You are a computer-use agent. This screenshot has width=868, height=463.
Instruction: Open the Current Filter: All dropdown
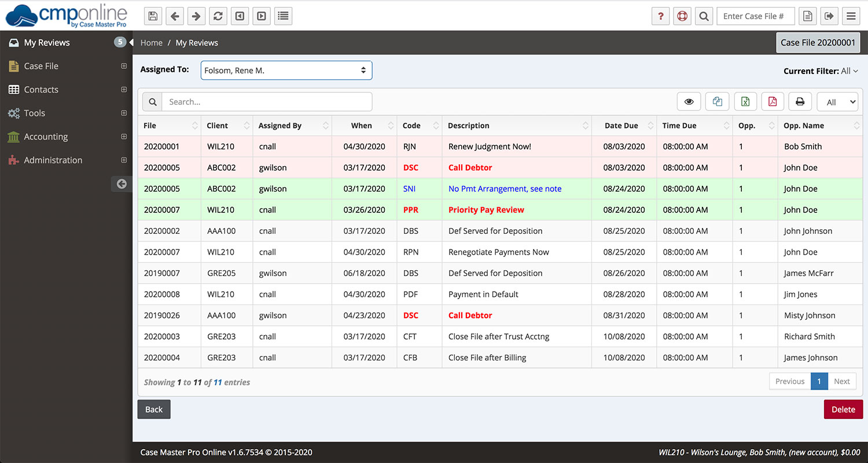click(821, 71)
